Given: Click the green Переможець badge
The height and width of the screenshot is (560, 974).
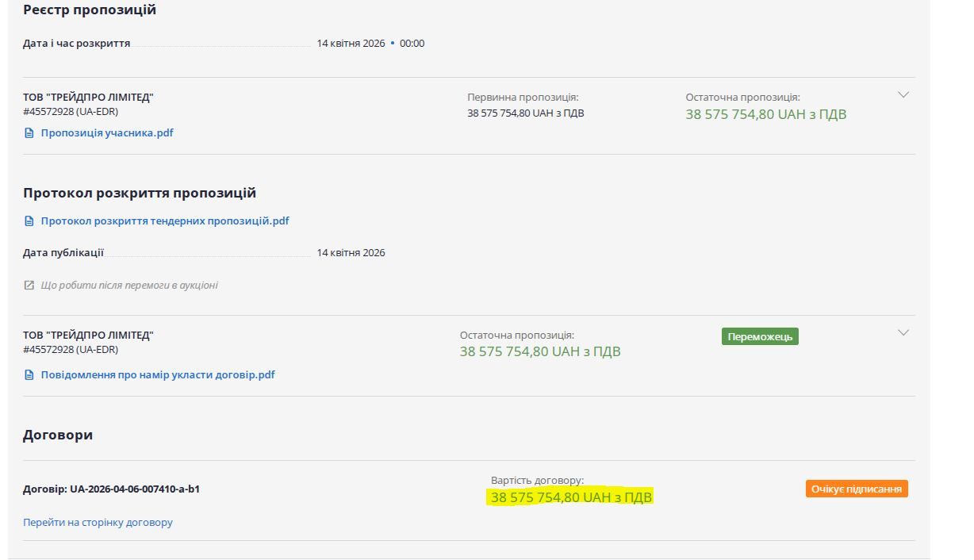Looking at the screenshot, I should (x=759, y=337).
